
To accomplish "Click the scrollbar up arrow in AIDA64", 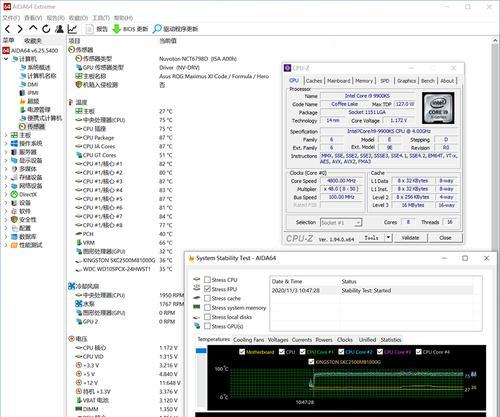I will tap(495, 41).
